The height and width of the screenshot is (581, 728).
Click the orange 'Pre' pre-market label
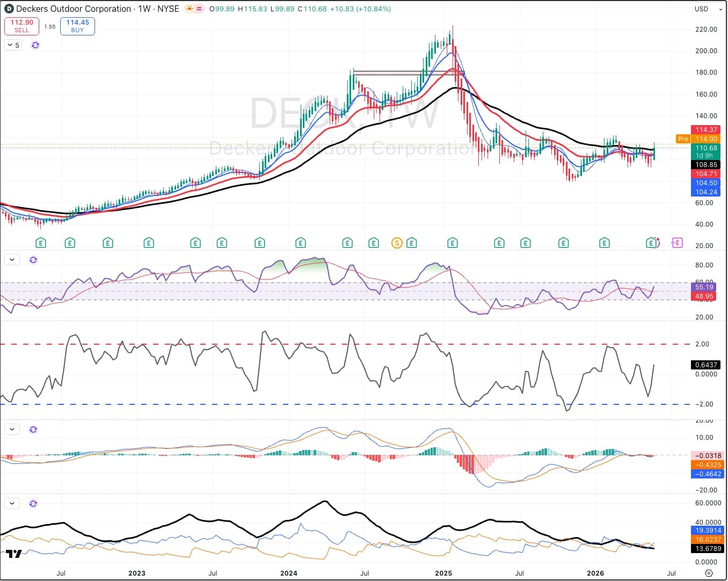pos(683,139)
